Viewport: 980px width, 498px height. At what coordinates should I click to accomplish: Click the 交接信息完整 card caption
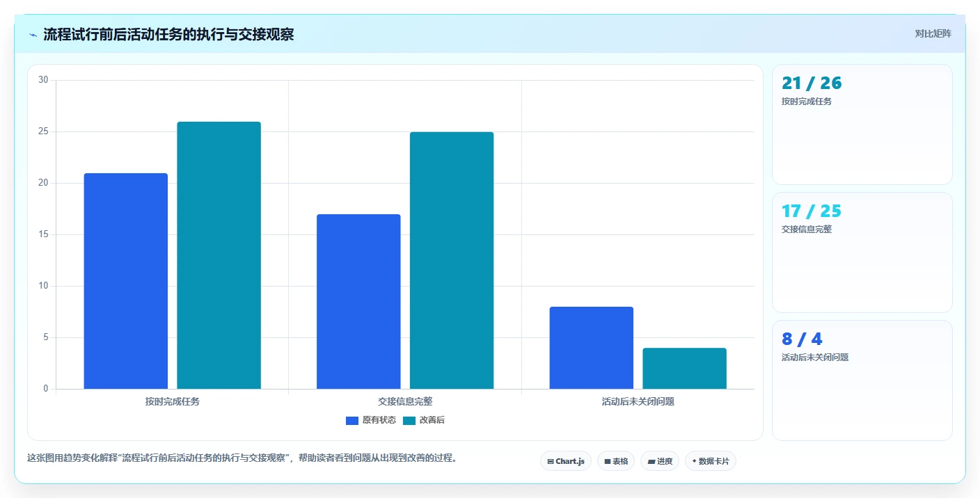(807, 230)
